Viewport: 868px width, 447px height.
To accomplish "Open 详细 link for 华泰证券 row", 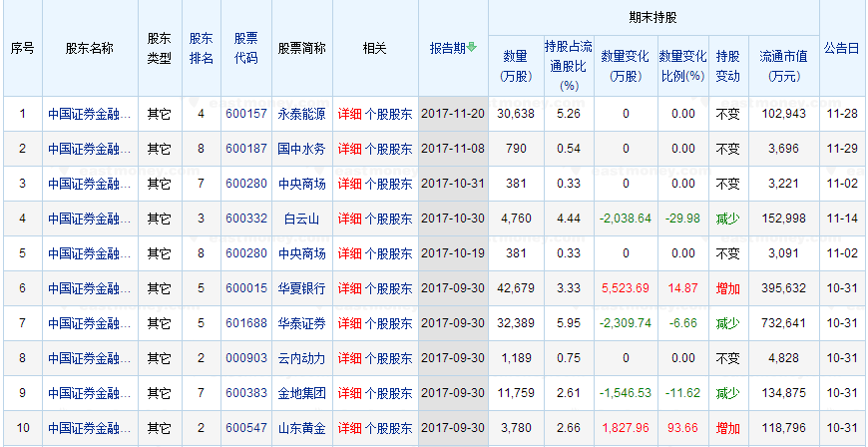I will 349,323.
